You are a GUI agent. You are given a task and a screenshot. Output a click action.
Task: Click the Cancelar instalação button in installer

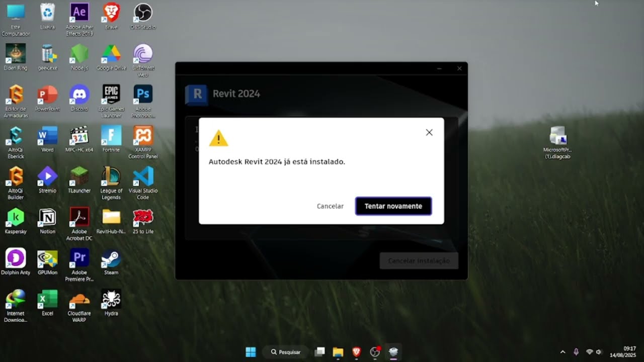tap(419, 261)
